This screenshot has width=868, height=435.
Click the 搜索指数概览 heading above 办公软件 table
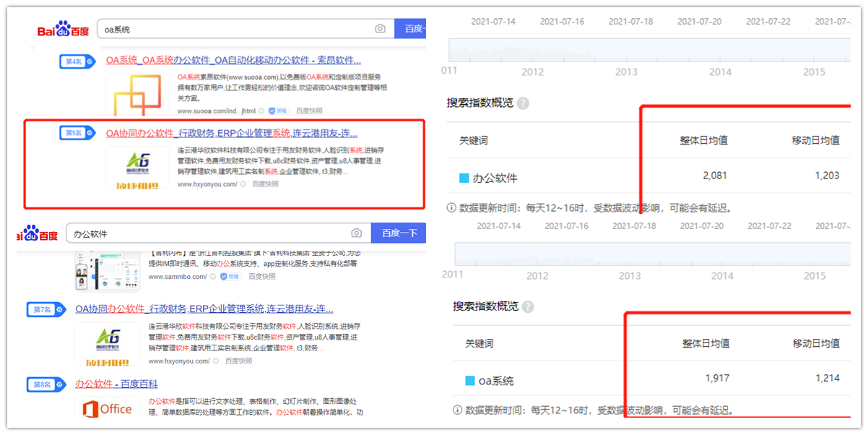pyautogui.click(x=480, y=103)
